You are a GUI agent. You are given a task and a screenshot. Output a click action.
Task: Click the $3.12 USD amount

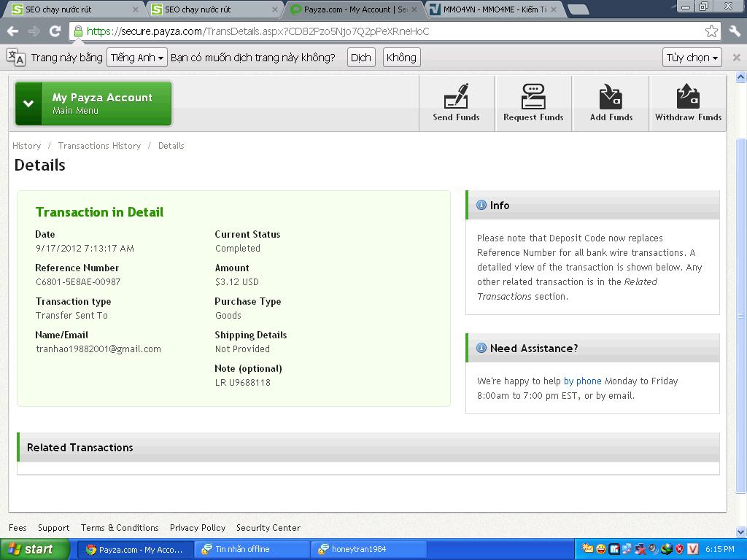[x=237, y=282]
